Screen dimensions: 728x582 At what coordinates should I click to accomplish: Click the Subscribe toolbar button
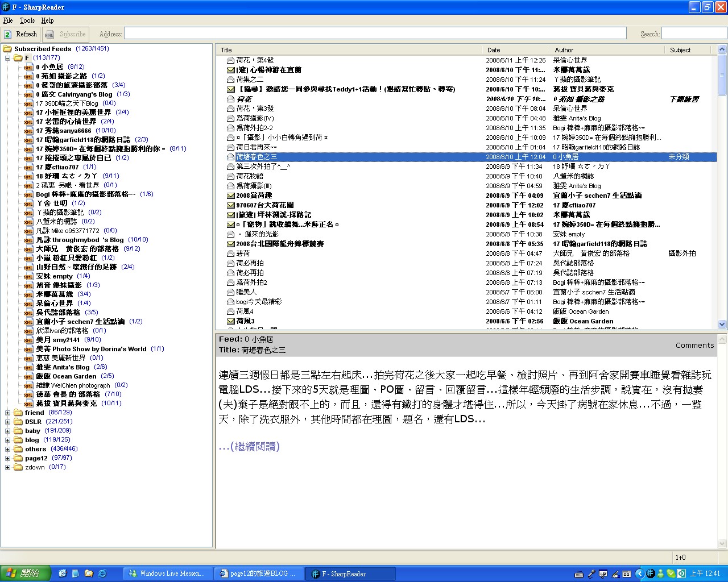tap(65, 34)
